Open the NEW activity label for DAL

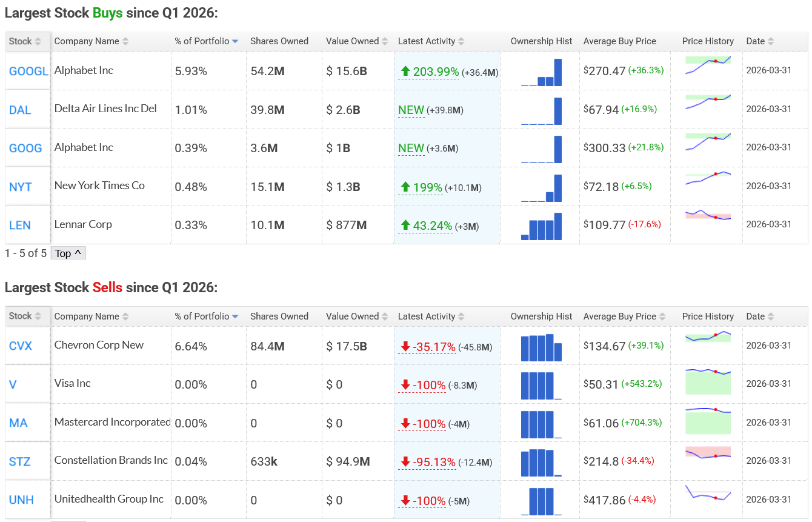411,110
